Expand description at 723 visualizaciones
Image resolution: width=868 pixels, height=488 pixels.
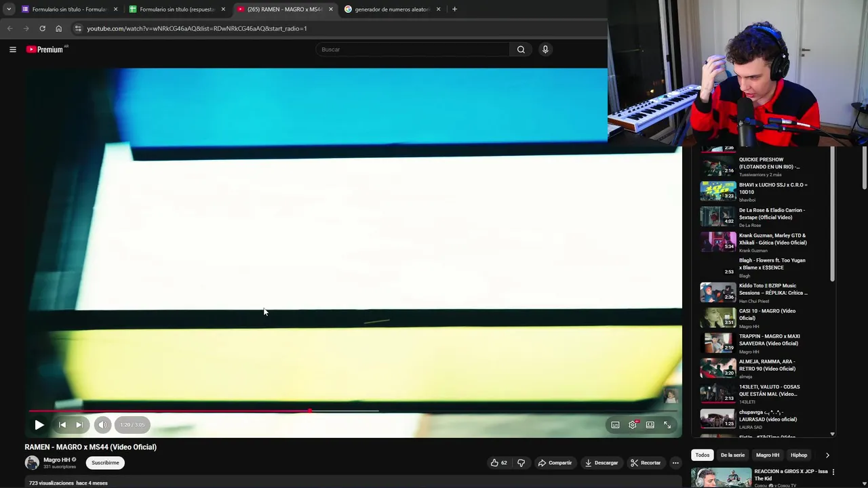tap(68, 483)
